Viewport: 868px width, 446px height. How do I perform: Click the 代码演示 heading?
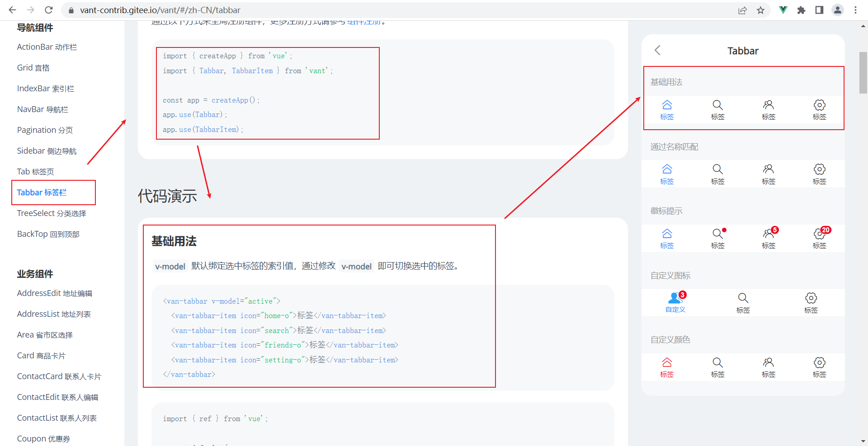[x=167, y=196]
